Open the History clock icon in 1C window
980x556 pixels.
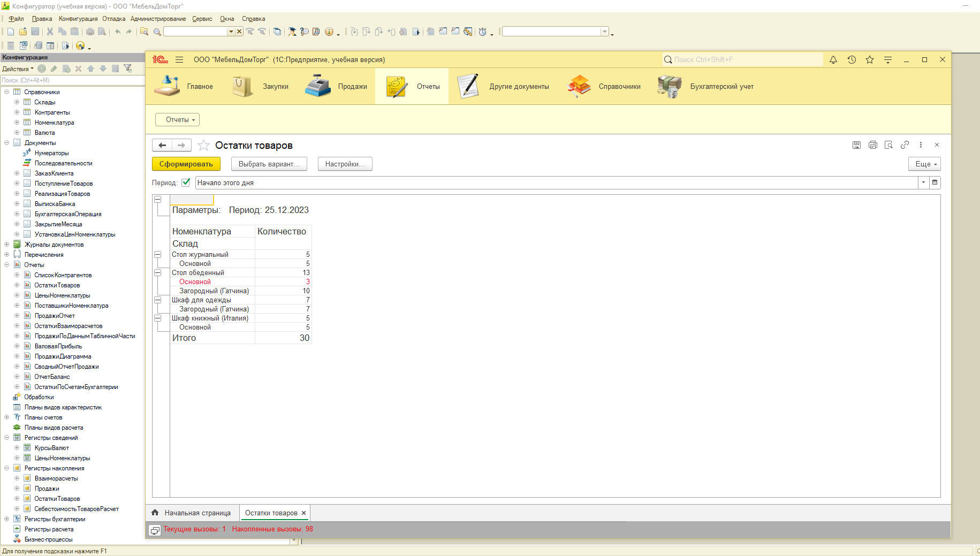point(852,60)
